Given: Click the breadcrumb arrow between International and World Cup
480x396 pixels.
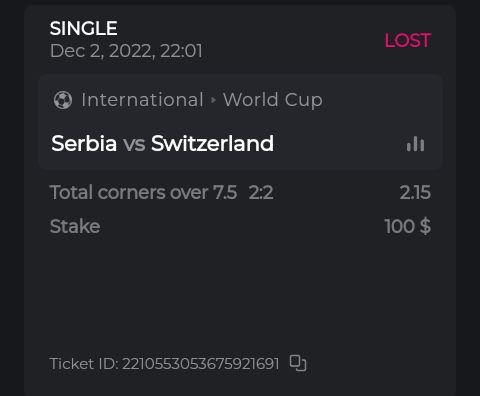Looking at the screenshot, I should tap(214, 100).
